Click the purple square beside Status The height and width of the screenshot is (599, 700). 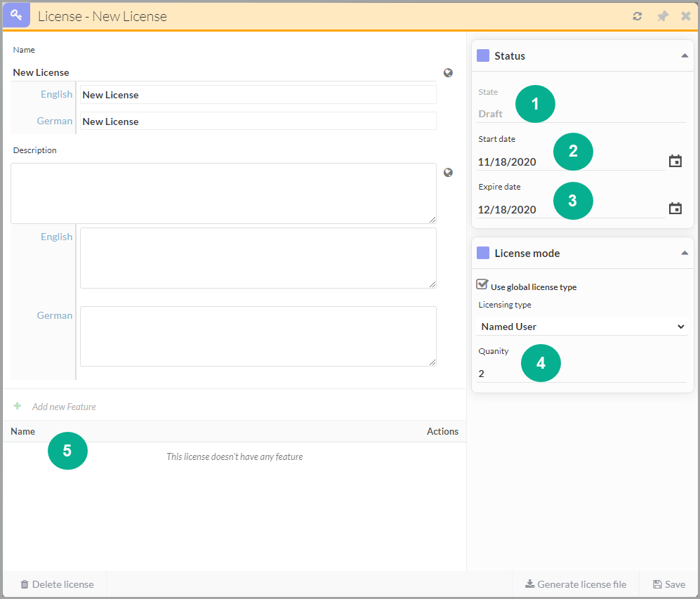pyautogui.click(x=483, y=55)
